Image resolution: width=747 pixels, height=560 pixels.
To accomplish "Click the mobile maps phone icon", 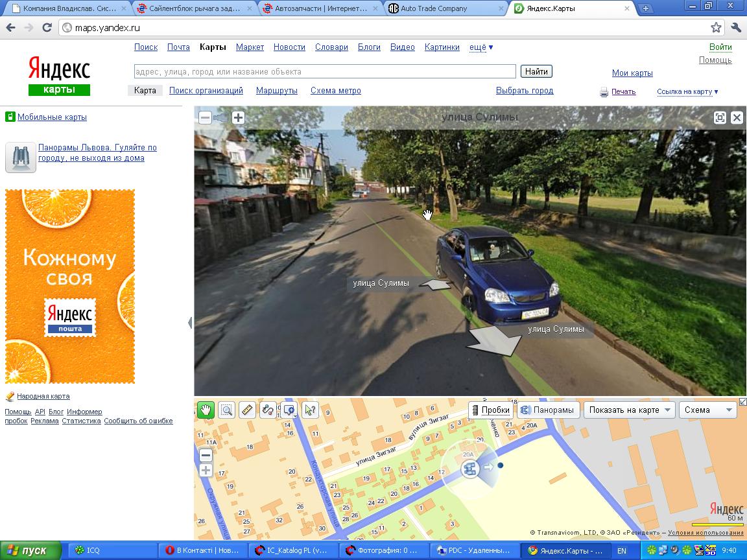I will point(10,117).
